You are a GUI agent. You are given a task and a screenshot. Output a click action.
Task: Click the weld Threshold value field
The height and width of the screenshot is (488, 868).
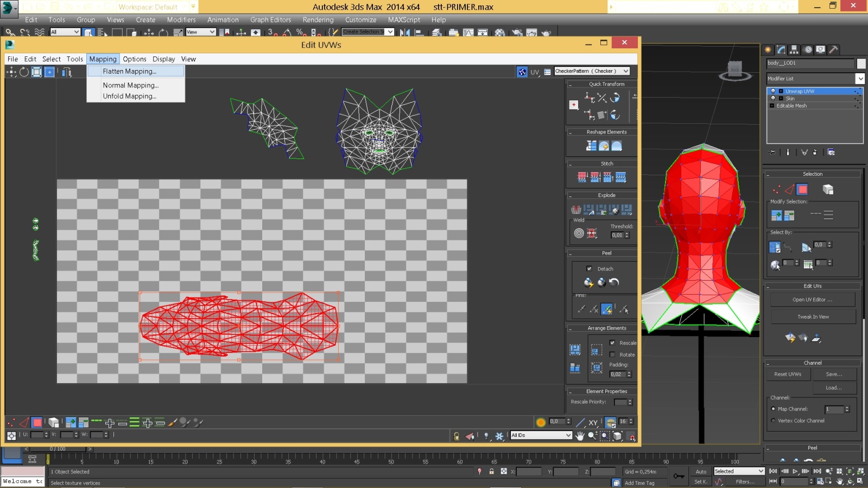[618, 235]
